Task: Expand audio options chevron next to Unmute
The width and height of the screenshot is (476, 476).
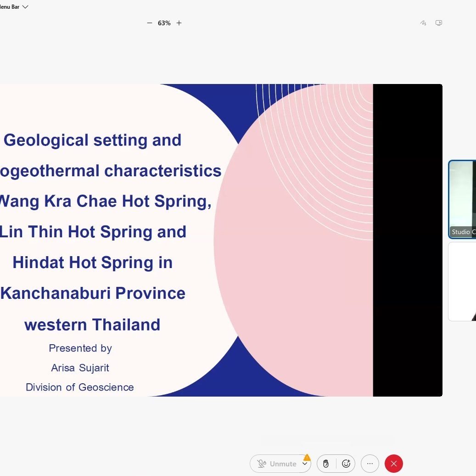Action: (304, 464)
